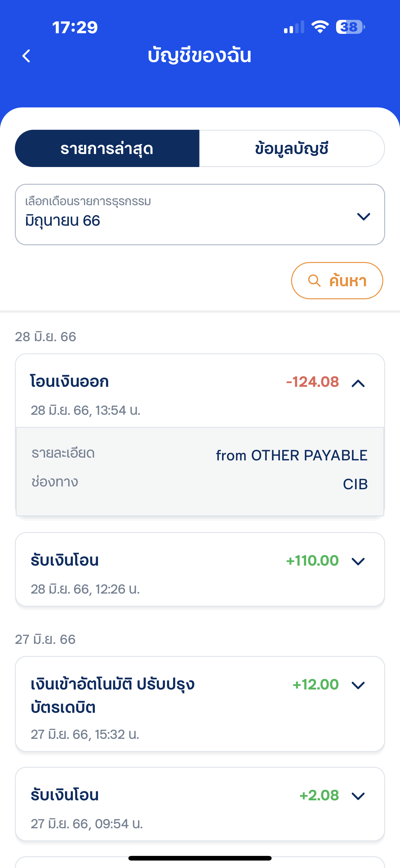Tap the magnifier icon in ค้นหา button
Image resolution: width=400 pixels, height=868 pixels.
pyautogui.click(x=314, y=281)
